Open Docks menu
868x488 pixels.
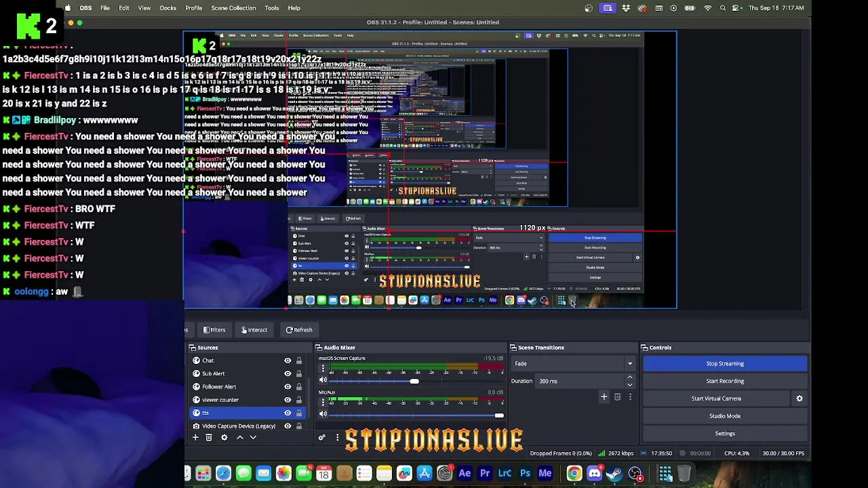[x=168, y=8]
